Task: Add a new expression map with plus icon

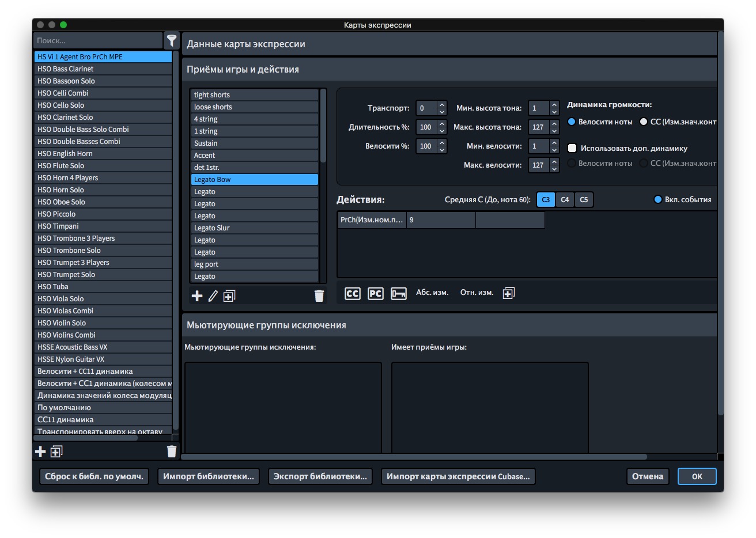Action: point(40,452)
